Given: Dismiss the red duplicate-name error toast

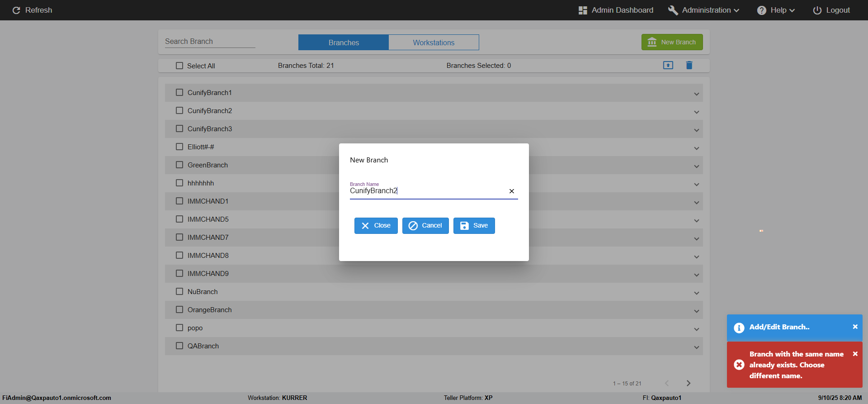Looking at the screenshot, I should pyautogui.click(x=855, y=354).
